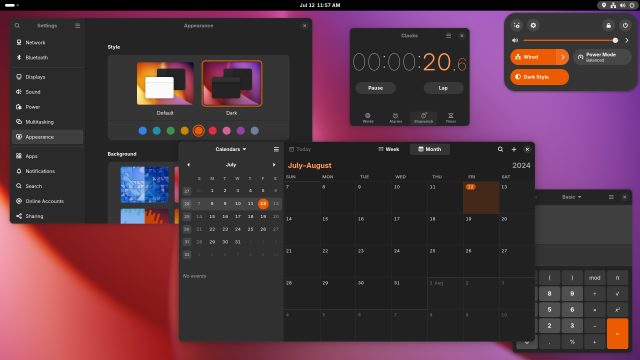Click the lock screen icon

(x=609, y=25)
